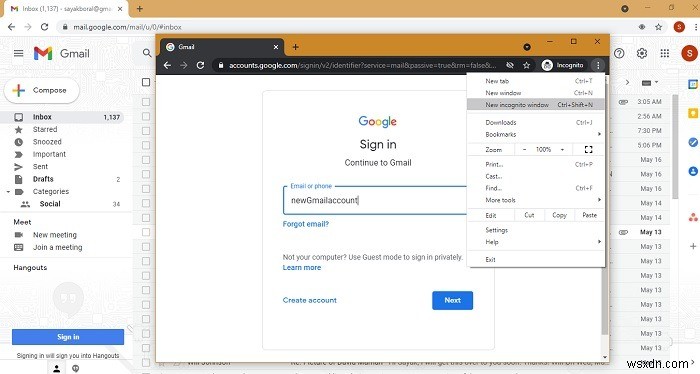700x374 pixels.
Task: Collapse the Categories label arrow
Action: pos(8,192)
